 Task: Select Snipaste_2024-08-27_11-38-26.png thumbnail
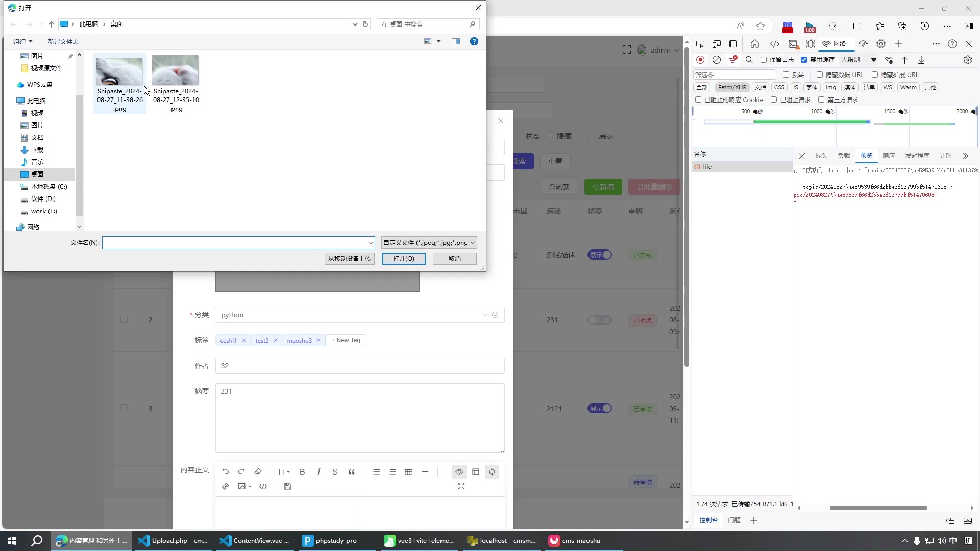[x=119, y=84]
